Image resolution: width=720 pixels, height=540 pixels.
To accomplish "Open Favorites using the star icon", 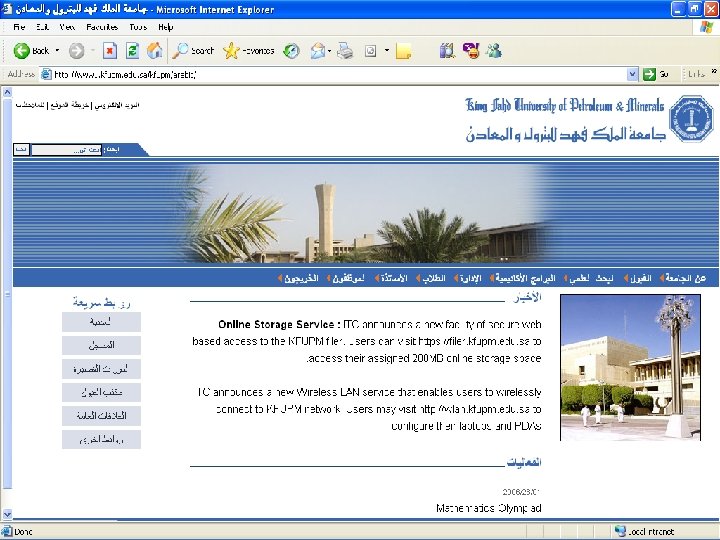I will [x=248, y=51].
